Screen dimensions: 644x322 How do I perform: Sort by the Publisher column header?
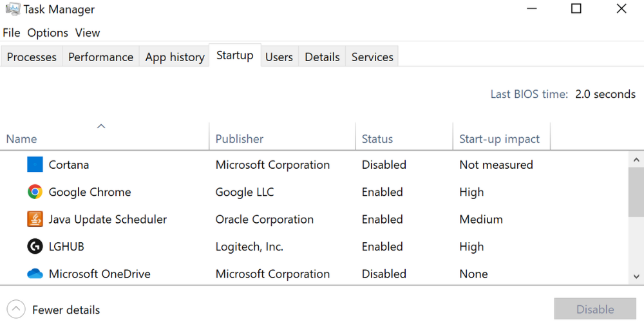coord(240,139)
